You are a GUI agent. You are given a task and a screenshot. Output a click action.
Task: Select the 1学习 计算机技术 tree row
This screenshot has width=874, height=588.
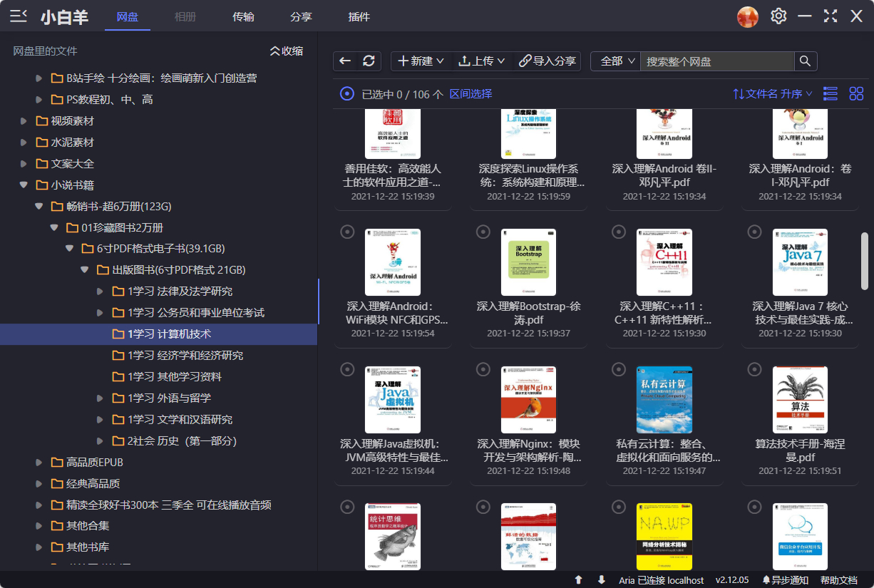[x=159, y=334]
